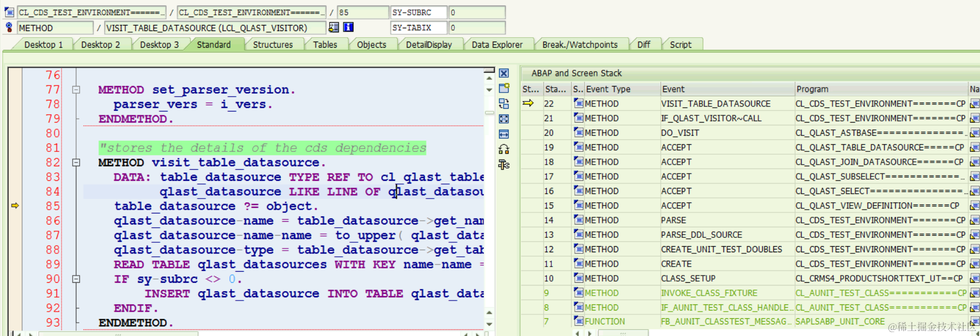
Task: Click the debugger settings icon beside METHOD
Action: click(9, 27)
